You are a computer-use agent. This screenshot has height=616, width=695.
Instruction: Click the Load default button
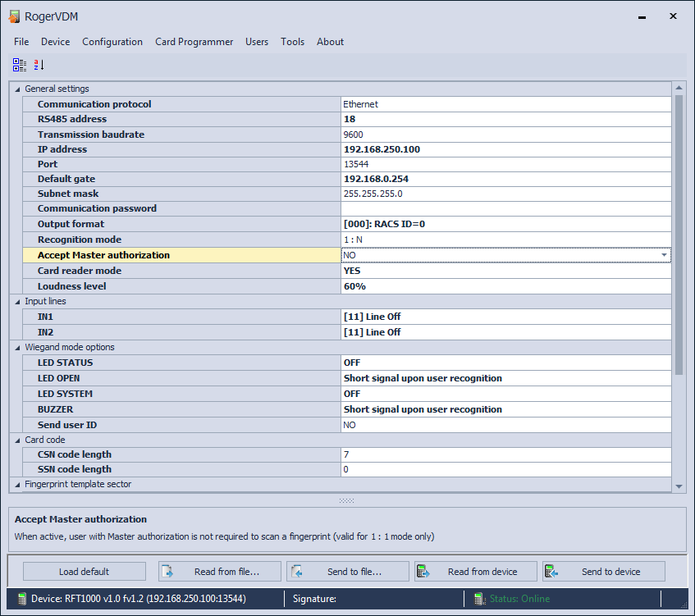[85, 572]
